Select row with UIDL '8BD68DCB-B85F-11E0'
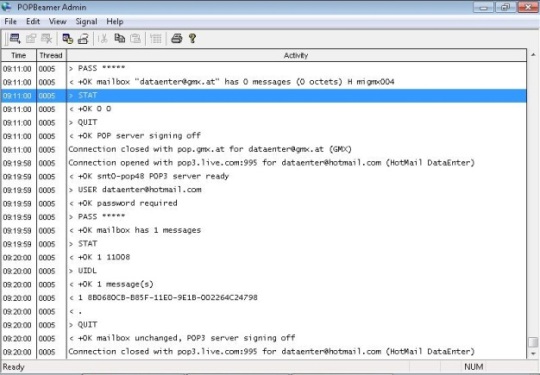This screenshot has height=375, width=540. point(264,298)
